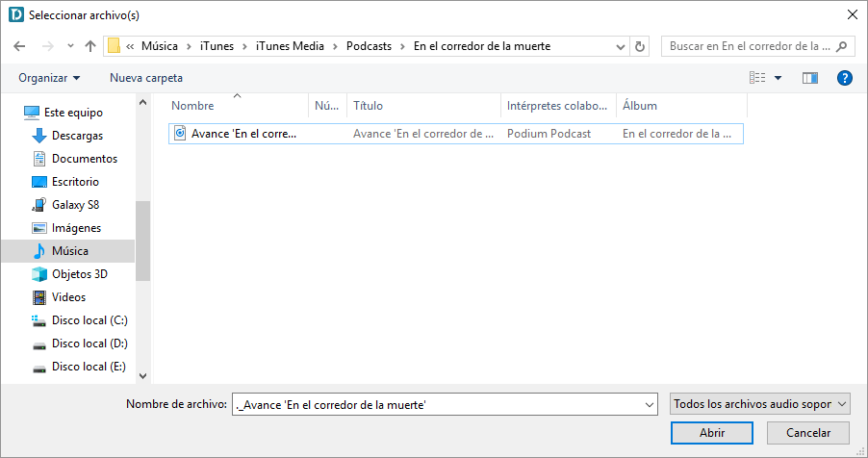Click the Vídeos film icon
Viewport: 868px width, 458px height.
tap(39, 297)
